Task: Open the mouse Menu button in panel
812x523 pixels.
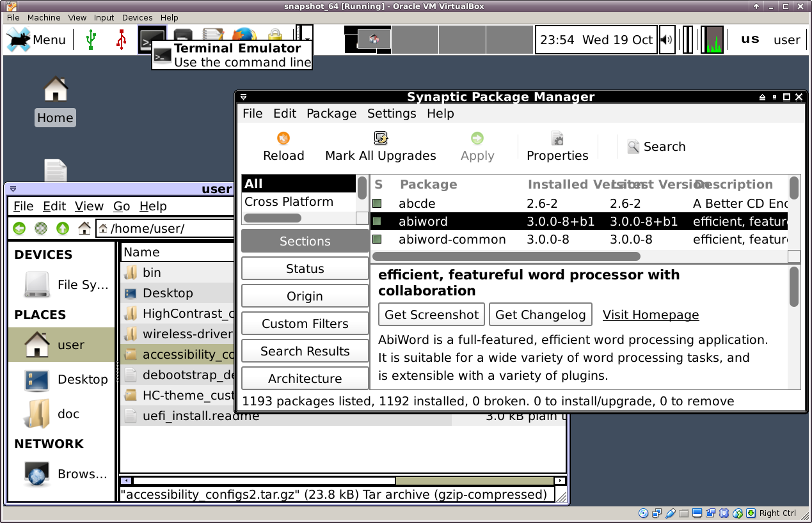Action: (x=36, y=40)
